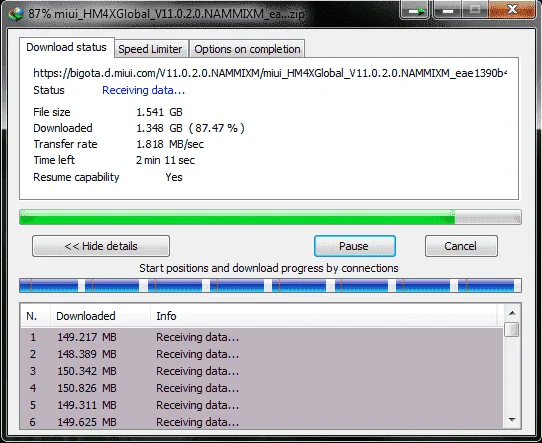The height and width of the screenshot is (443, 542).
Task: Select connection row with 148.389 MB
Action: click(x=262, y=354)
